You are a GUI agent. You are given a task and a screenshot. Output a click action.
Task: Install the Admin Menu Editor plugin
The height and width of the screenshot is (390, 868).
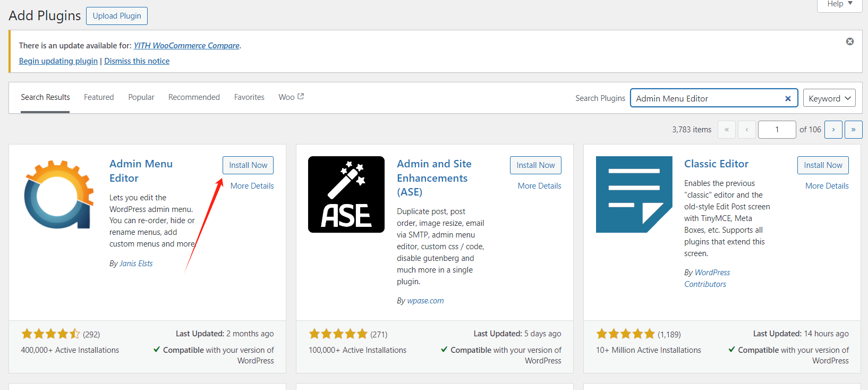click(248, 165)
